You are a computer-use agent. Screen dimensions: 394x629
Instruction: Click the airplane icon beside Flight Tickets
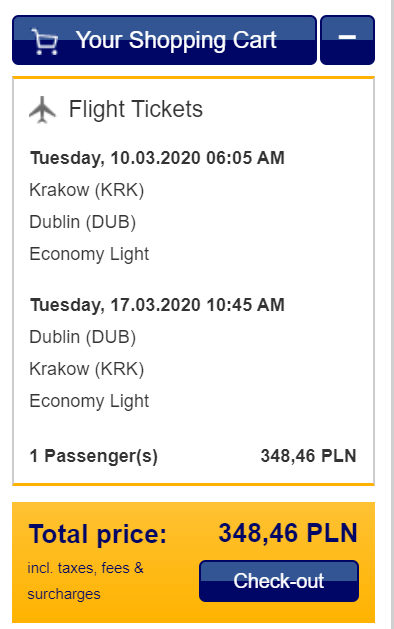pos(42,109)
